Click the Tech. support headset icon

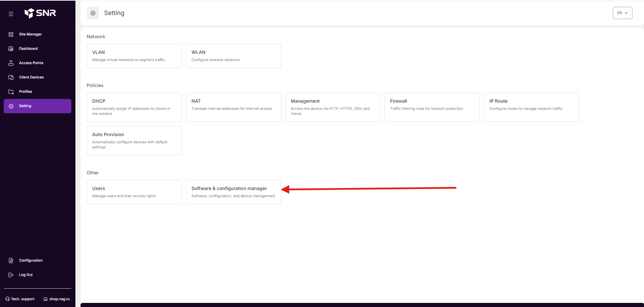pyautogui.click(x=8, y=299)
